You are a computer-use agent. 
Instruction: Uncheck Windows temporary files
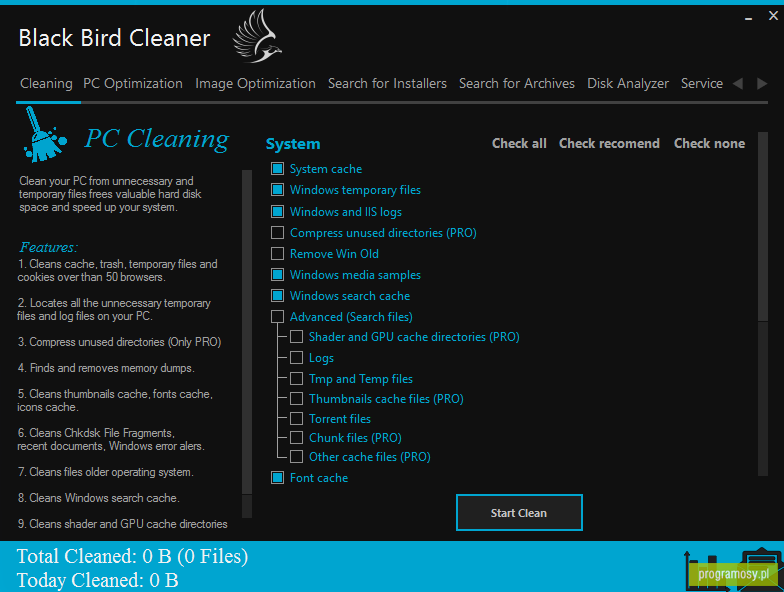click(x=278, y=190)
